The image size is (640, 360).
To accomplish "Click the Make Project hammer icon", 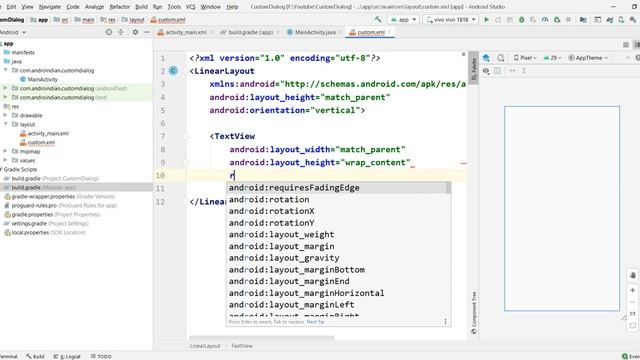I will coord(378,19).
